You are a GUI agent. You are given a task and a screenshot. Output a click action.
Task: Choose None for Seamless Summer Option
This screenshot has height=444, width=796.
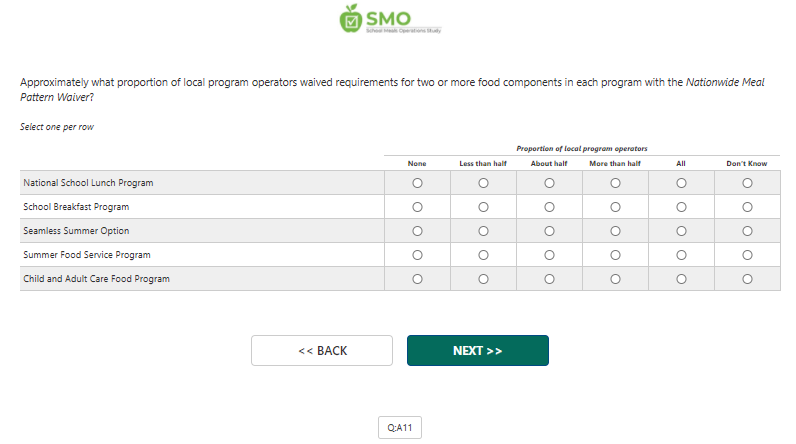point(417,231)
